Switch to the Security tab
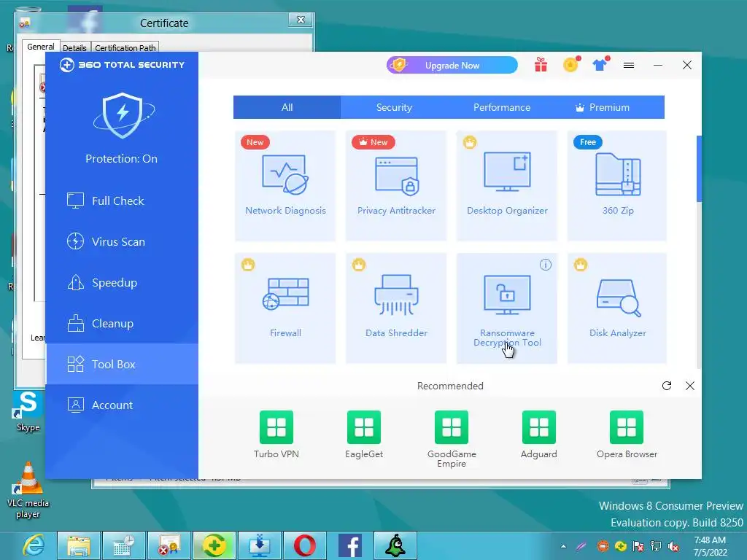 (x=394, y=107)
